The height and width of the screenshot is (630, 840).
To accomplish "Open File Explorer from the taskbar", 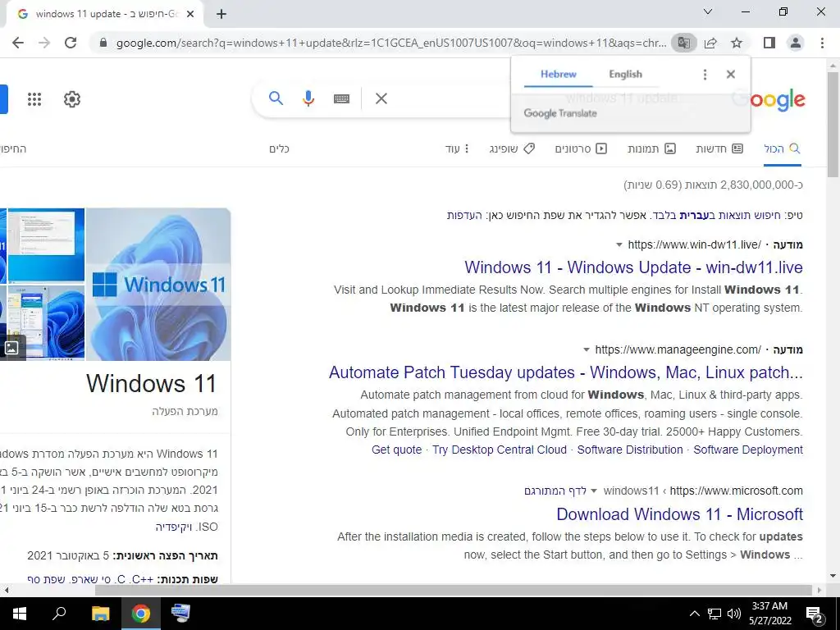I will tap(100, 614).
